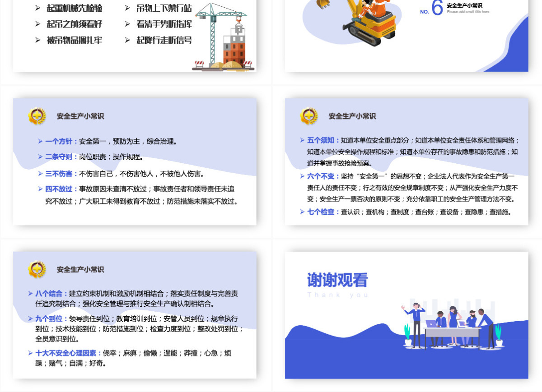
Task: Click the '安全生产小常识' title beside number 6
Action: [x=464, y=5]
